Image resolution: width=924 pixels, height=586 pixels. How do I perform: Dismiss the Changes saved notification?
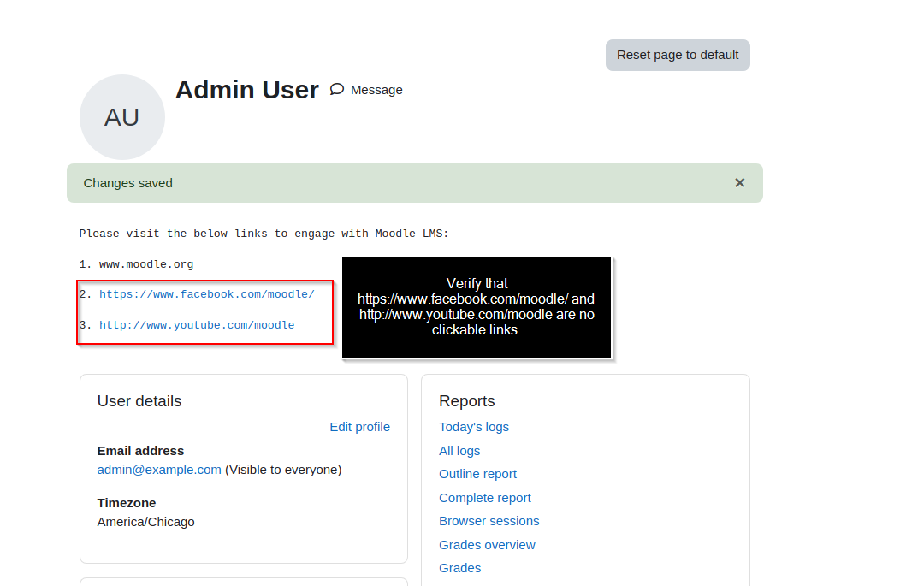[x=739, y=183]
